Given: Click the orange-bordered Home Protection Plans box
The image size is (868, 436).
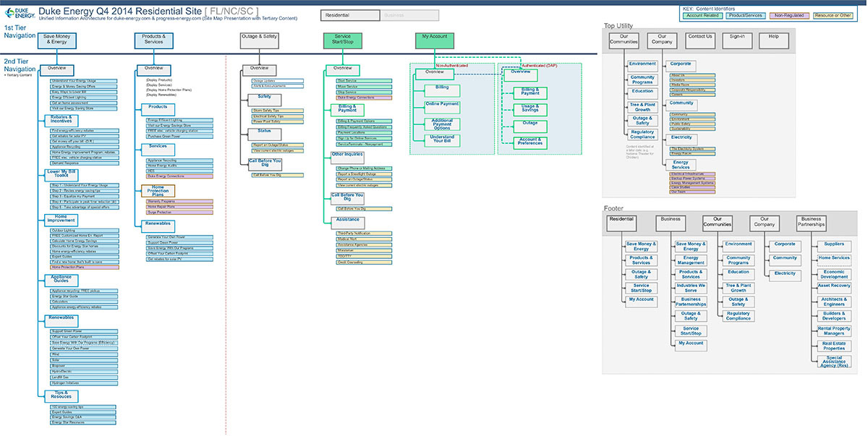Looking at the screenshot, I should point(158,191).
